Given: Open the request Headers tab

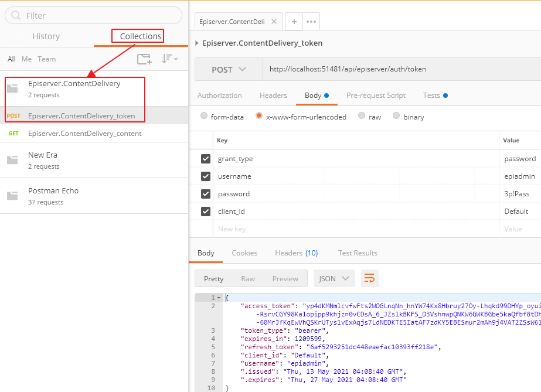Looking at the screenshot, I should [273, 96].
